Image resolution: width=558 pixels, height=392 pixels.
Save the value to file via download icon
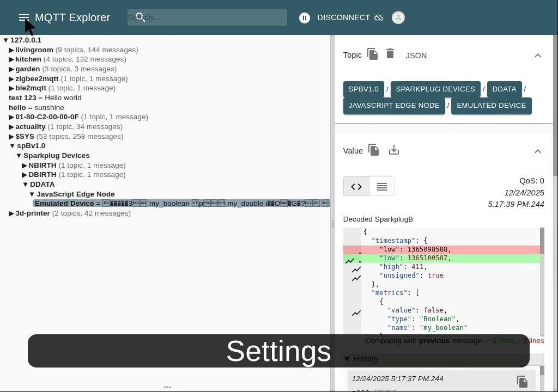394,150
